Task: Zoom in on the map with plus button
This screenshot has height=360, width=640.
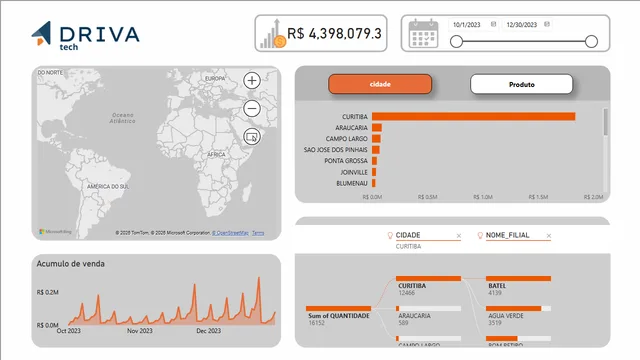Action: [252, 80]
